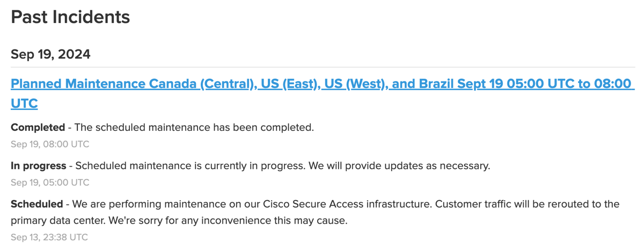644x250 pixels.
Task: Select the "Sep 19, 2024" date heading
Action: 50,54
